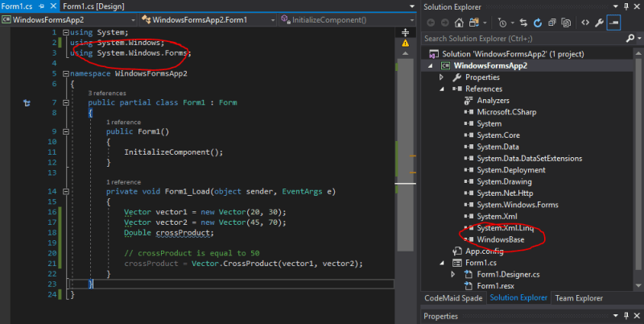Toggle Preview Selected Items button
644x324 pixels.
pos(613,23)
